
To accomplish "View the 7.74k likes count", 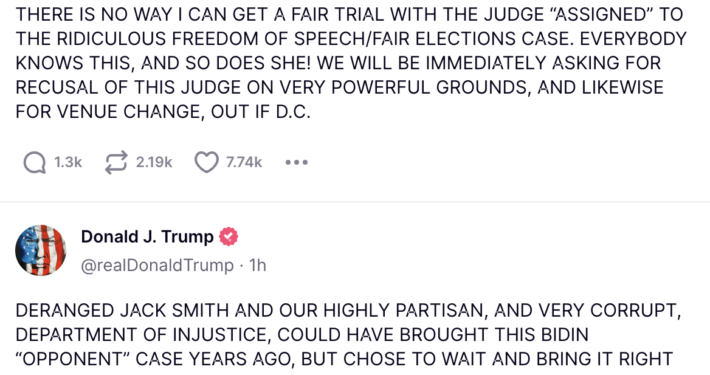I will pos(244,162).
